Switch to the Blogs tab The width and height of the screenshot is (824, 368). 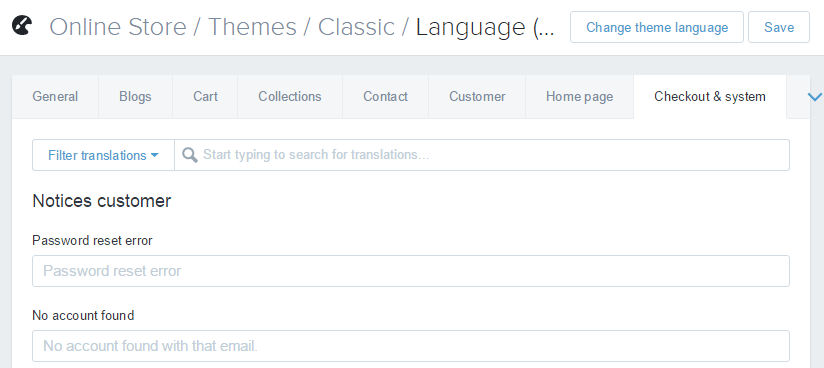pyautogui.click(x=135, y=97)
